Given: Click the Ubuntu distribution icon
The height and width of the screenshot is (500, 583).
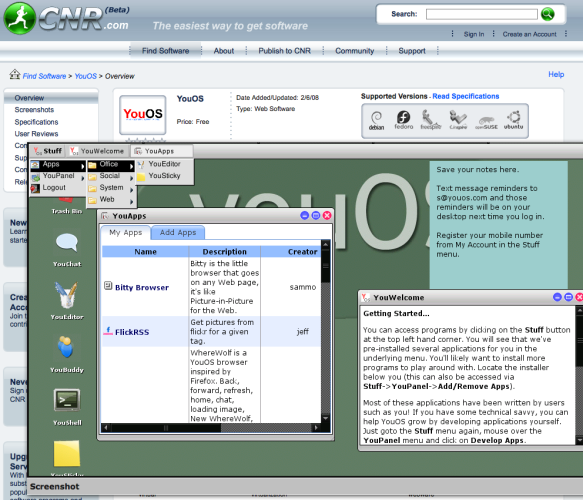Looking at the screenshot, I should pos(513,120).
